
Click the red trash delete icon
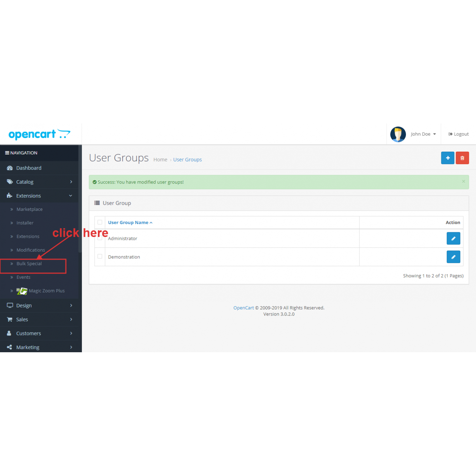[x=462, y=158]
